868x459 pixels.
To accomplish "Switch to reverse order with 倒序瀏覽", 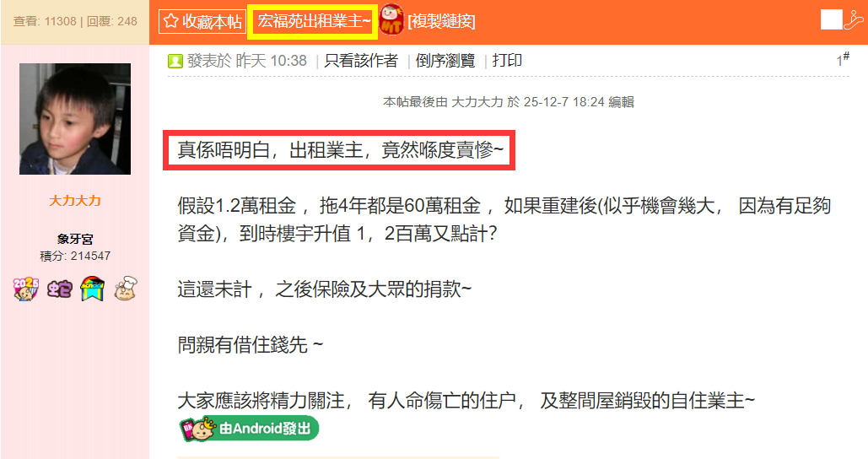I will [x=445, y=61].
